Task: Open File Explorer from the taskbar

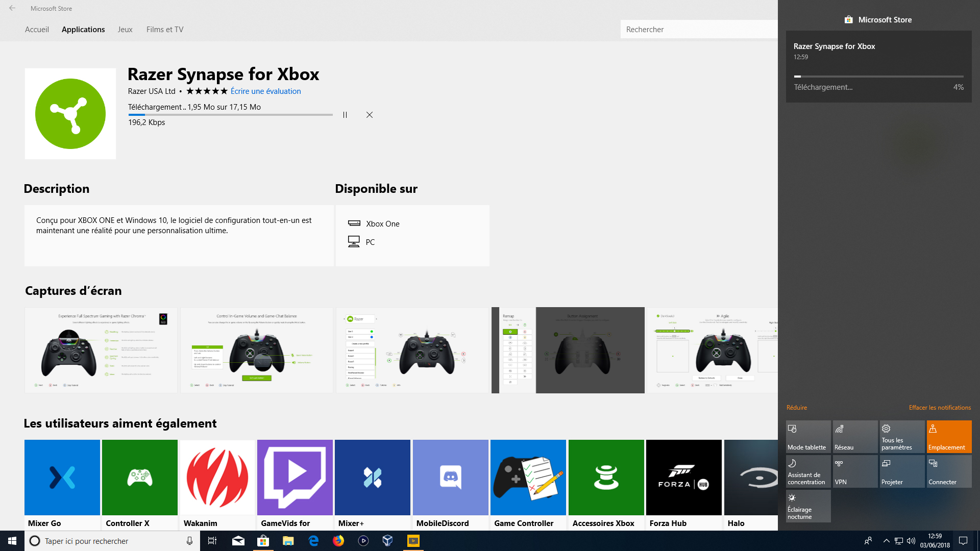Action: tap(288, 541)
